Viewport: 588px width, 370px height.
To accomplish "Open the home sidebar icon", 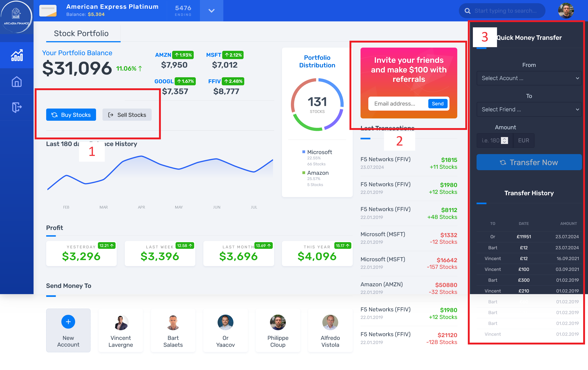I will coord(17,81).
